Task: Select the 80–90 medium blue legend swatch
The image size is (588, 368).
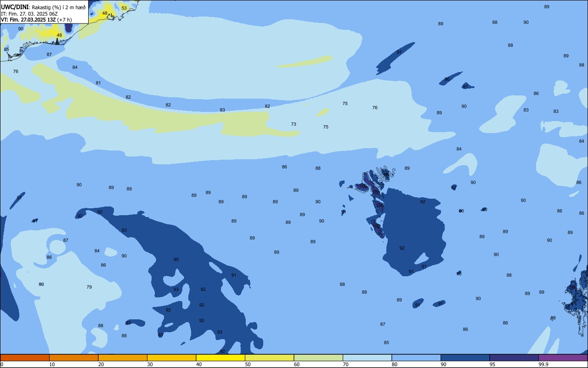Action: (416, 357)
